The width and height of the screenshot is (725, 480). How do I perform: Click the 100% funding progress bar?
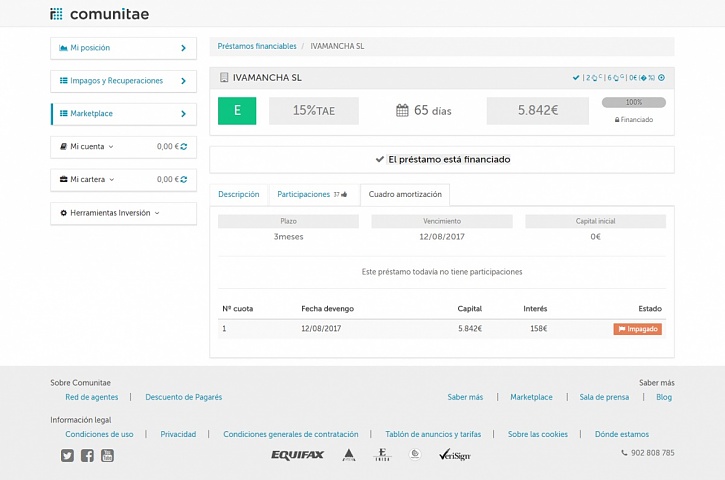click(633, 102)
